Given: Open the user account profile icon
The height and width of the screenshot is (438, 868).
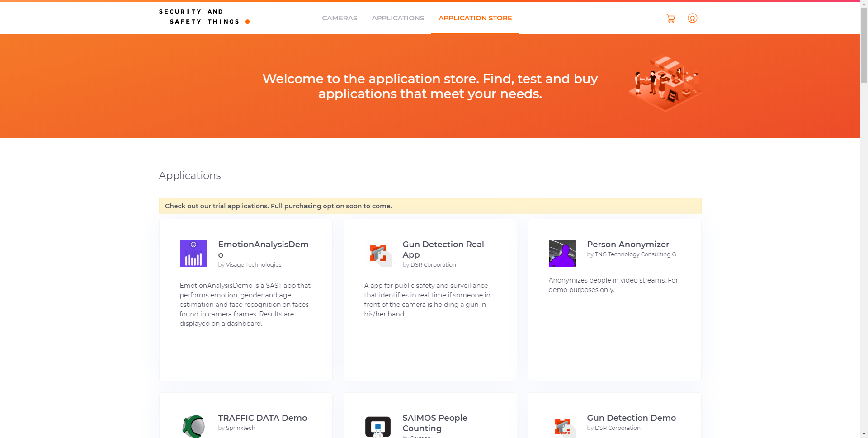Looking at the screenshot, I should (692, 18).
